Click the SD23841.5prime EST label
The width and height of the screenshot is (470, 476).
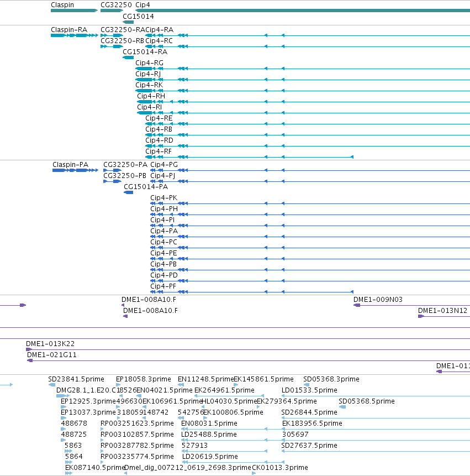tap(76, 379)
